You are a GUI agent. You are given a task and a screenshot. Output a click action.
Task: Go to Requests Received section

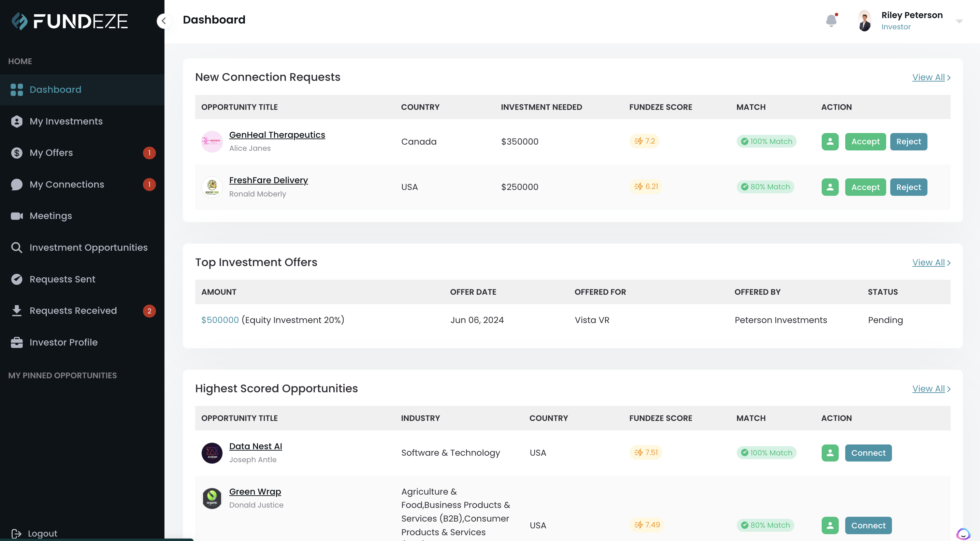coord(73,311)
